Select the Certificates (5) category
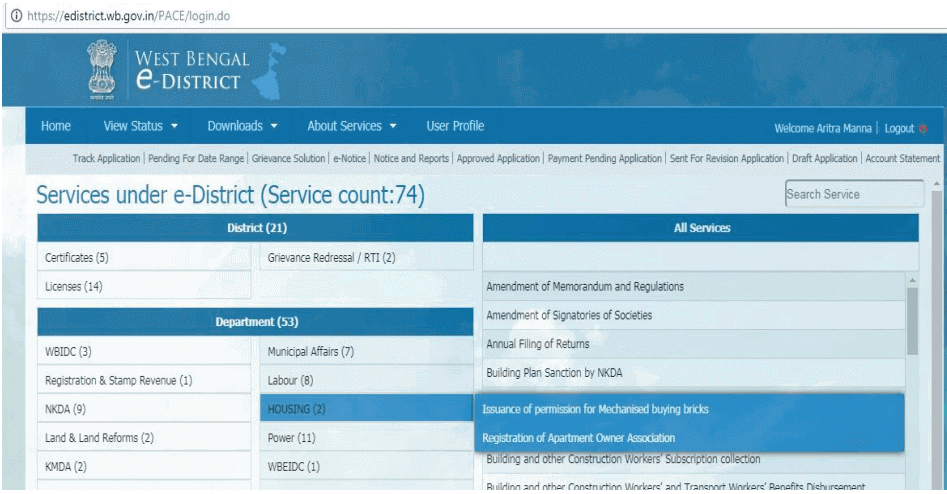The width and height of the screenshot is (947, 494). tap(144, 257)
